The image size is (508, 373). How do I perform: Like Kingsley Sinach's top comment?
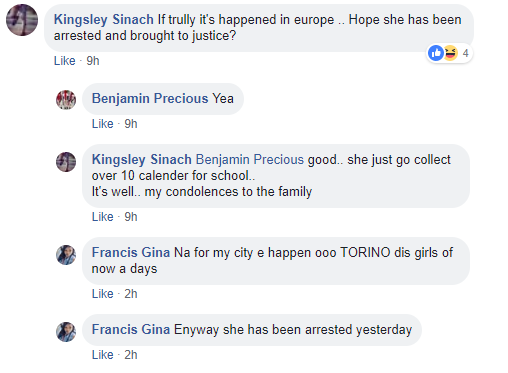click(x=65, y=61)
